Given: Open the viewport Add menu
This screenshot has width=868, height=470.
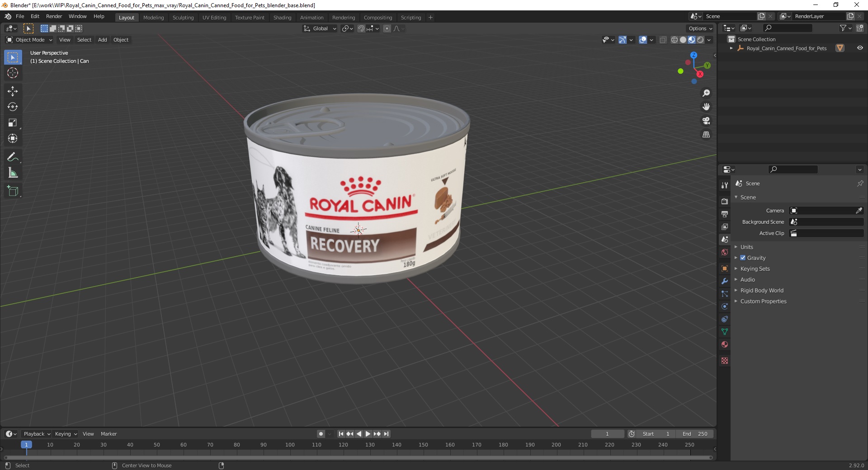Looking at the screenshot, I should (x=103, y=40).
